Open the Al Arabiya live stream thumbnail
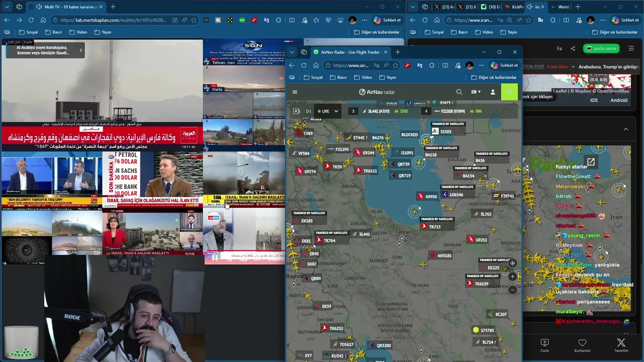 [x=102, y=95]
